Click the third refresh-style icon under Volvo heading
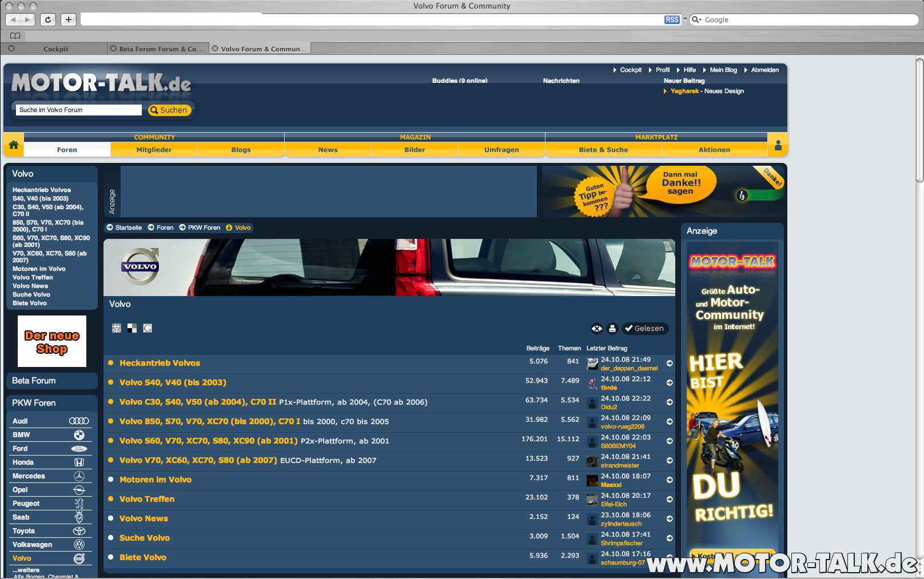The width and height of the screenshot is (924, 579). (x=148, y=328)
